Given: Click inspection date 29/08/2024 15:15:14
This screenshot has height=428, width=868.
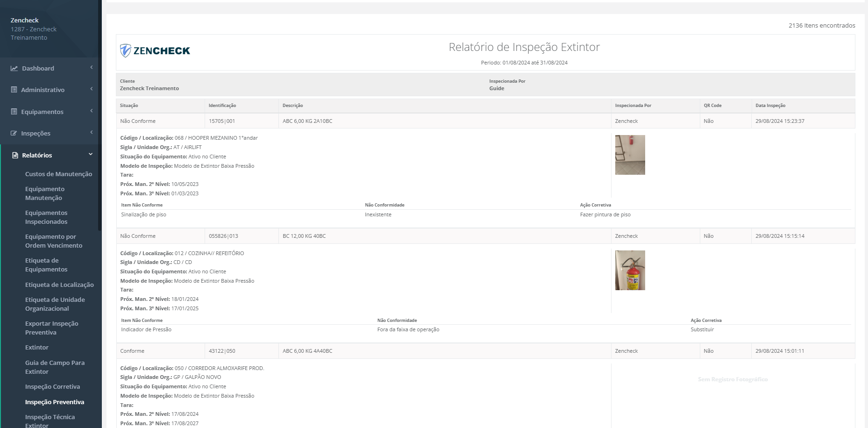Looking at the screenshot, I should pyautogui.click(x=780, y=236).
